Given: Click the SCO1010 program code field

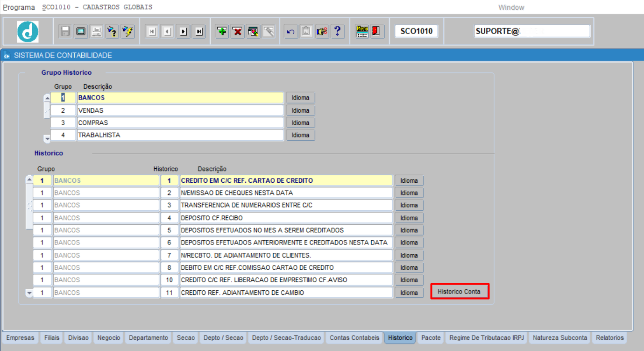Looking at the screenshot, I should (x=417, y=31).
